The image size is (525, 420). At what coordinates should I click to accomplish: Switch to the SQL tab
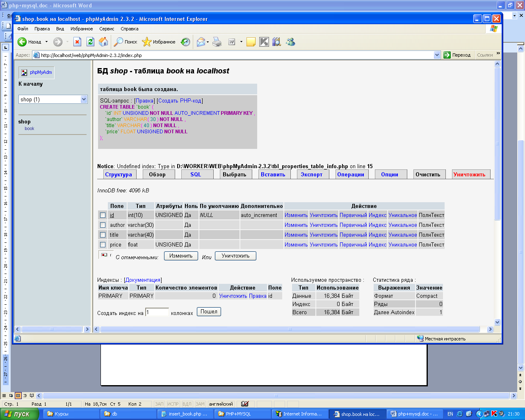coord(196,174)
